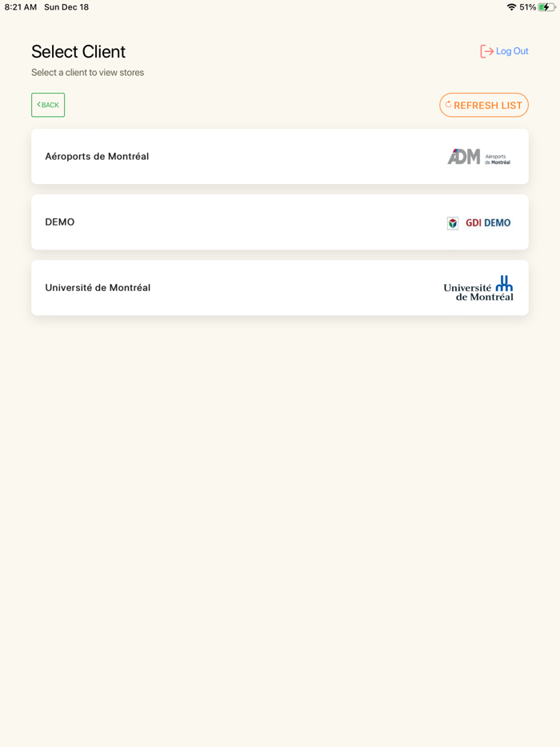Tap the Wi-Fi status icon

pyautogui.click(x=511, y=7)
